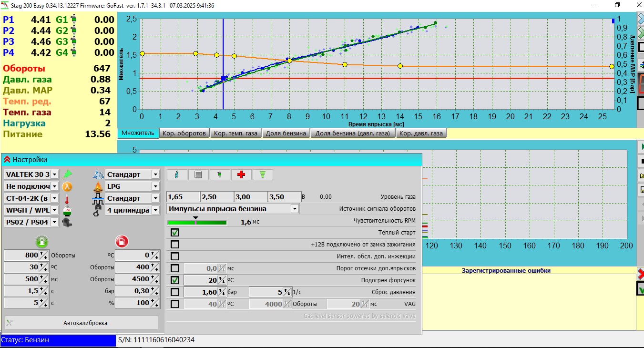Screen dimensions: 644x348
Task: Click the 1,65 gas level field
Action: (x=183, y=196)
